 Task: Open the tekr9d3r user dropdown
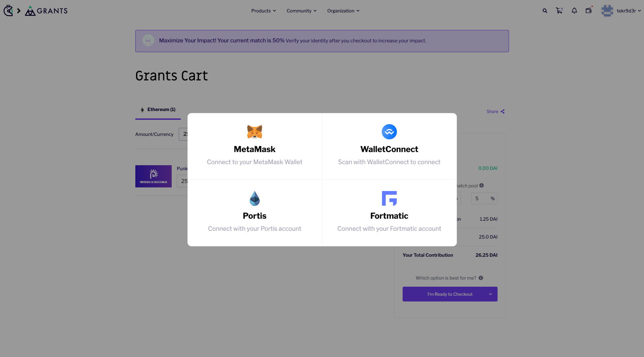click(x=629, y=11)
